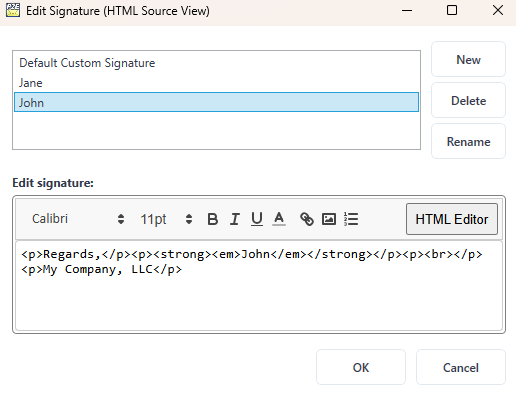This screenshot has width=516, height=394.
Task: Delete the selected signature
Action: pos(468,100)
